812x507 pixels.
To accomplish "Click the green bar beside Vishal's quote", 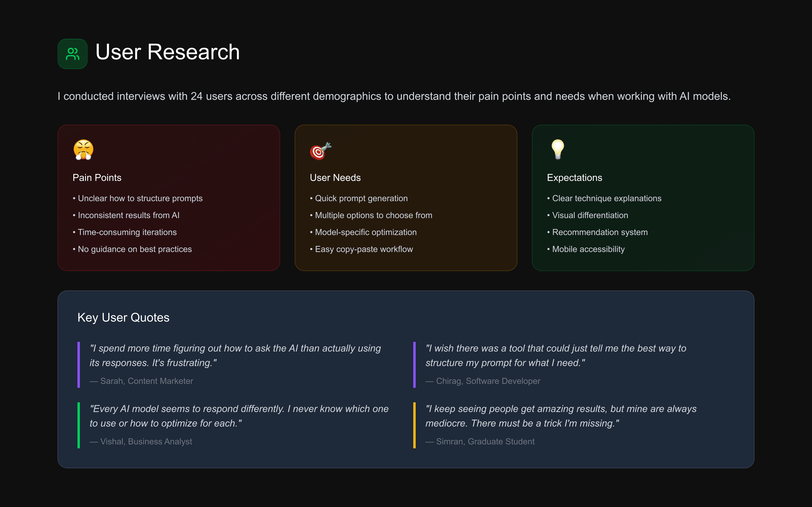I will [x=79, y=425].
